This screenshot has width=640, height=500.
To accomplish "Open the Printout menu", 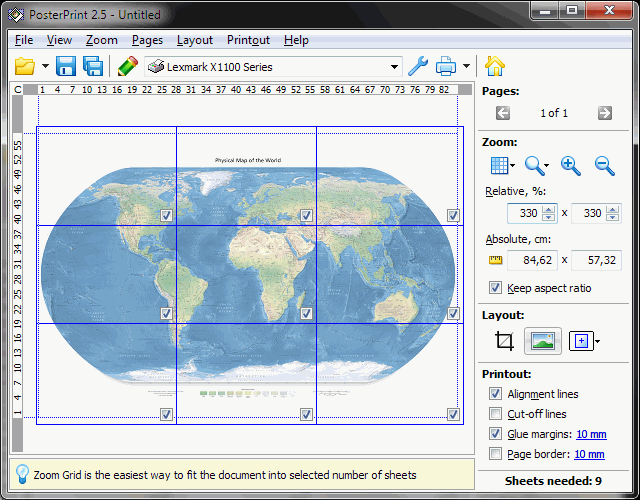I will [248, 40].
